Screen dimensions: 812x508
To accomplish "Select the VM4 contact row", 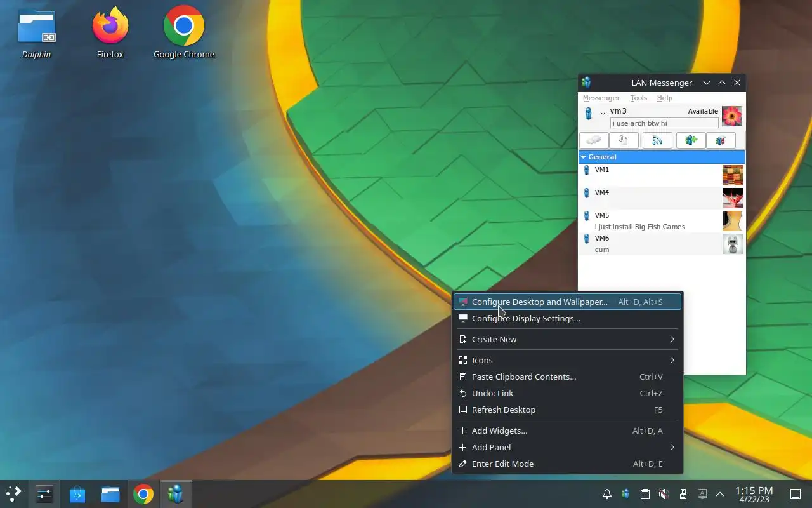I will [662, 198].
